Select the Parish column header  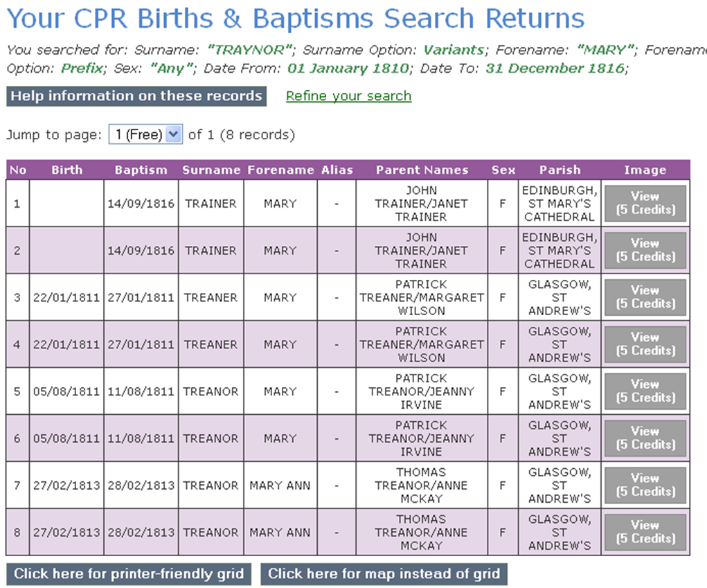pyautogui.click(x=560, y=170)
